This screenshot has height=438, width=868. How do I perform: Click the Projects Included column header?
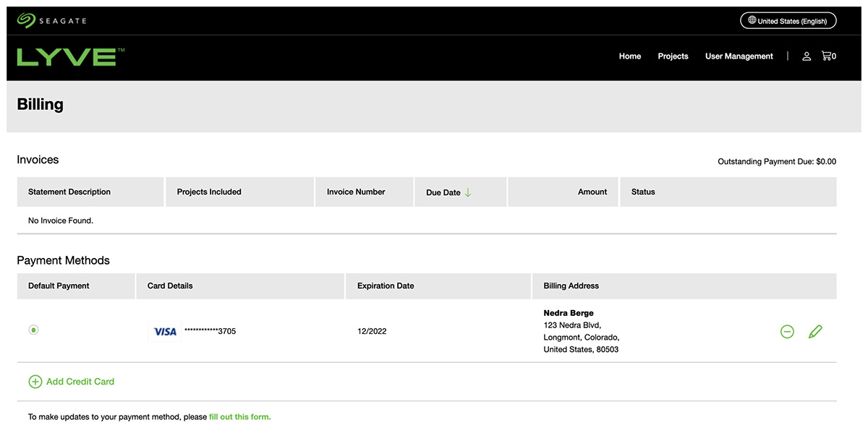(x=209, y=192)
